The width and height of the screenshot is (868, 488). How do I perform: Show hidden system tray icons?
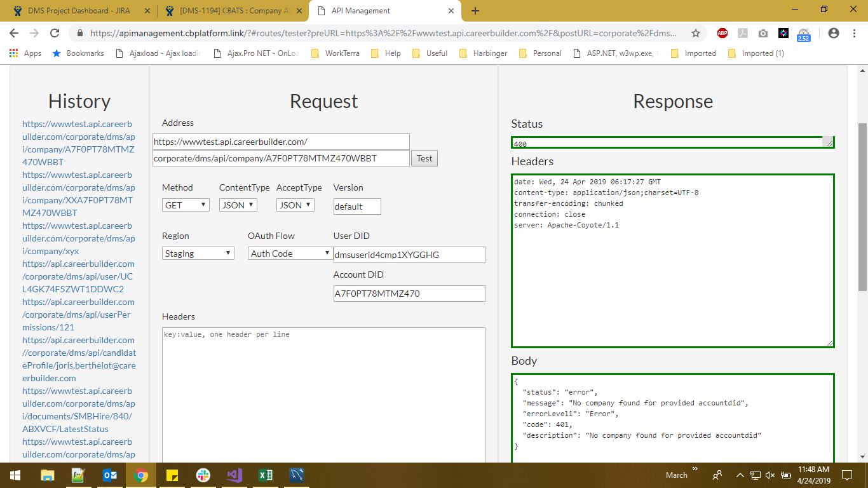coord(740,475)
